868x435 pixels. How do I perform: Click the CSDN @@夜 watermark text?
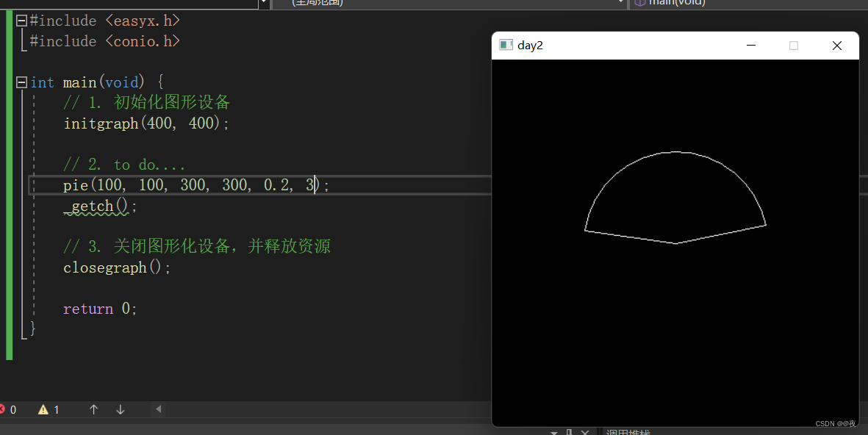(x=834, y=423)
